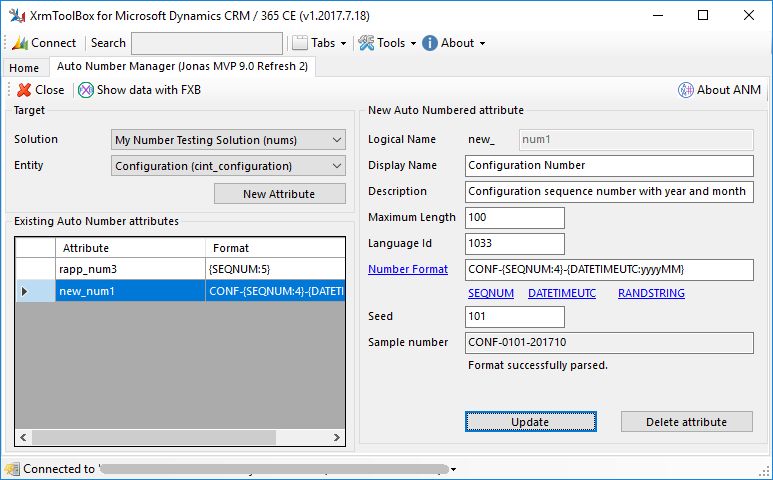
Task: Click into the Seed input field
Action: click(515, 317)
